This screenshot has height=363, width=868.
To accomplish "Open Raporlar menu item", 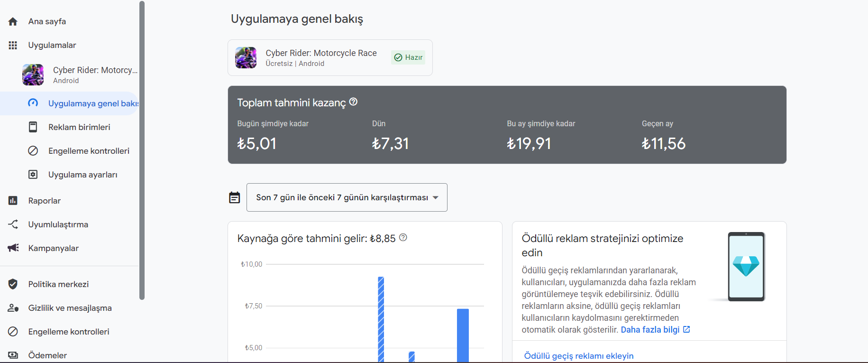I will point(45,201).
